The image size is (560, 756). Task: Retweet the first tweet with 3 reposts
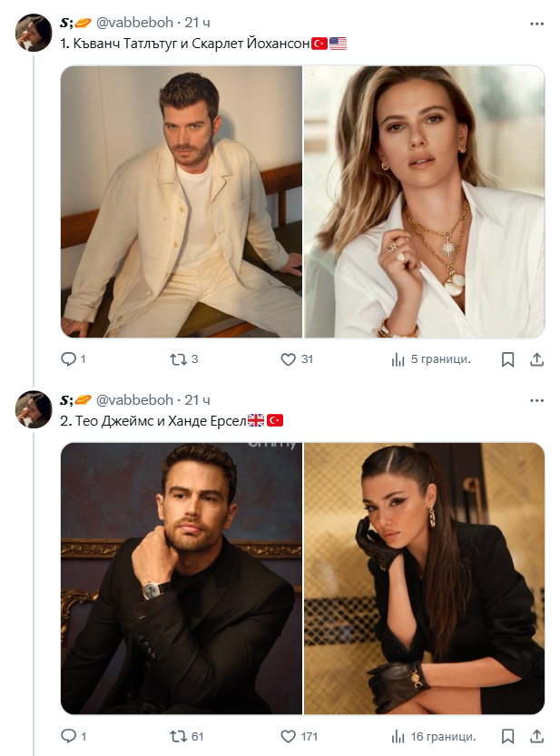click(x=178, y=359)
